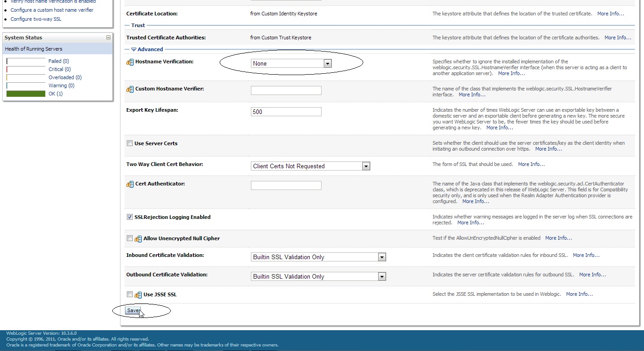The width and height of the screenshot is (644, 351).
Task: Collapse the Advanced section
Action: (134, 49)
